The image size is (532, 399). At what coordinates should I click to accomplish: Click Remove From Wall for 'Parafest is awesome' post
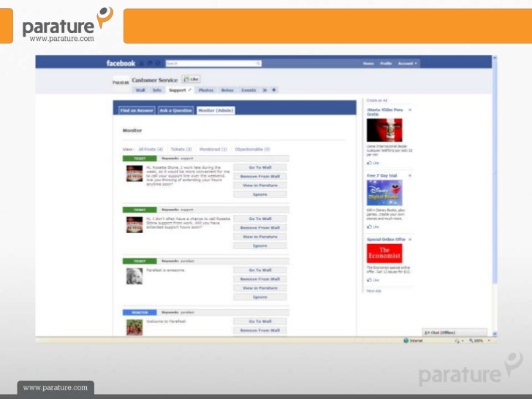[x=260, y=279]
